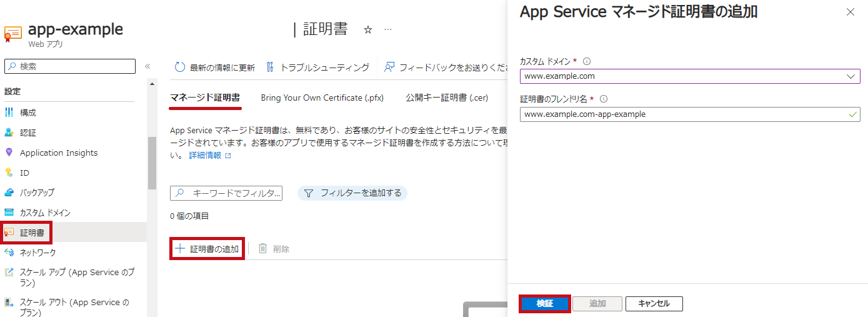
Task: Click フィルターを追加する pill button
Action: (352, 193)
